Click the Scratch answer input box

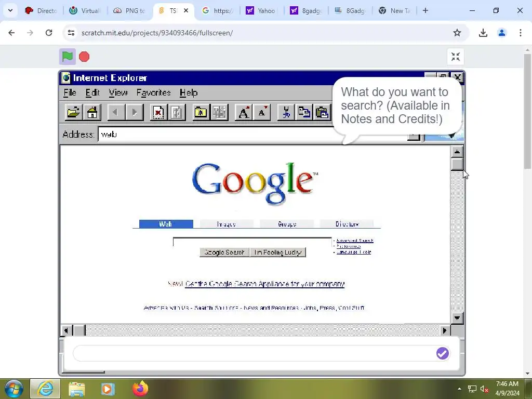(x=255, y=353)
